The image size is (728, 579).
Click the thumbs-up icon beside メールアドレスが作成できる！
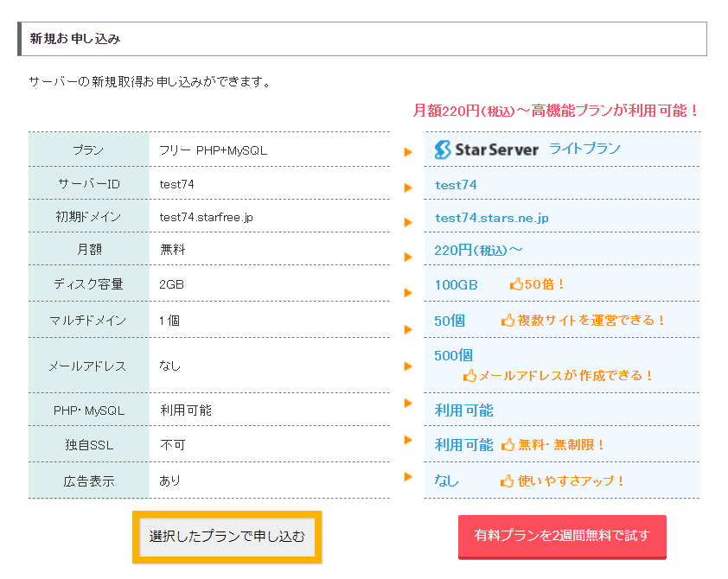point(469,375)
